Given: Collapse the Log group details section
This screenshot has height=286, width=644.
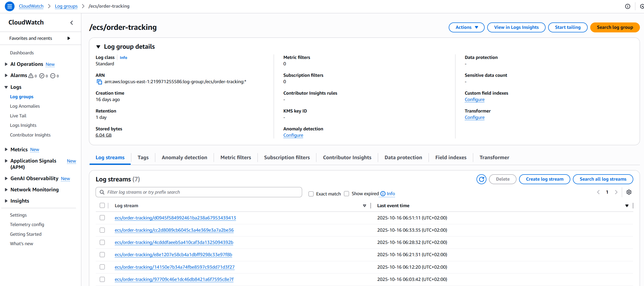Looking at the screenshot, I should coord(98,46).
